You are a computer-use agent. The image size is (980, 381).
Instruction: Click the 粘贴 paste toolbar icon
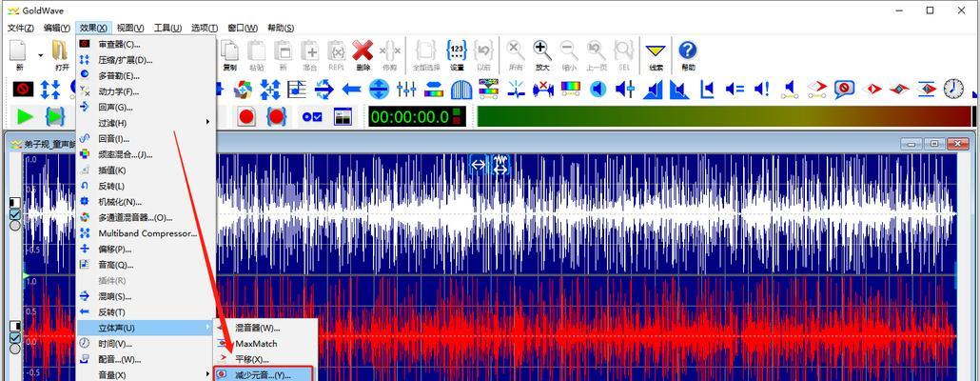[256, 50]
